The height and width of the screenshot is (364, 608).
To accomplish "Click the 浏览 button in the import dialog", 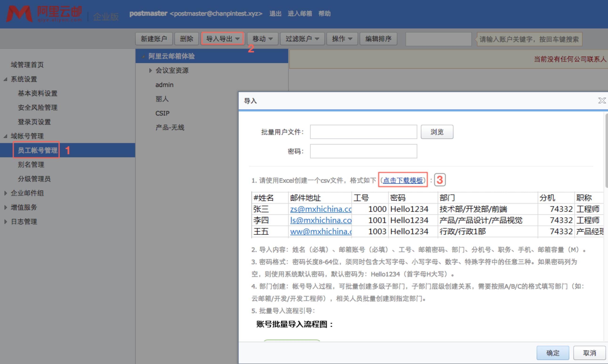I will pos(437,132).
